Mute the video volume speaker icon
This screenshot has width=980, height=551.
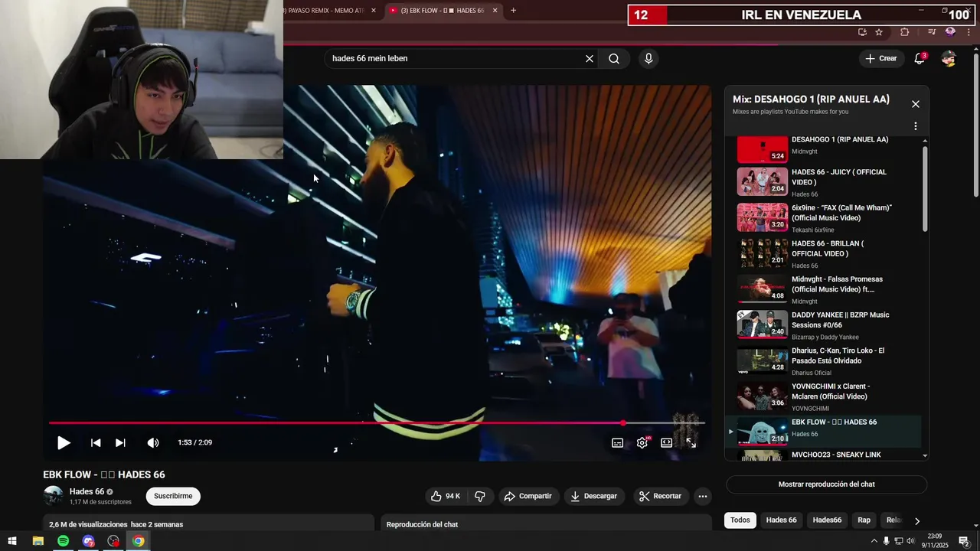pyautogui.click(x=153, y=442)
